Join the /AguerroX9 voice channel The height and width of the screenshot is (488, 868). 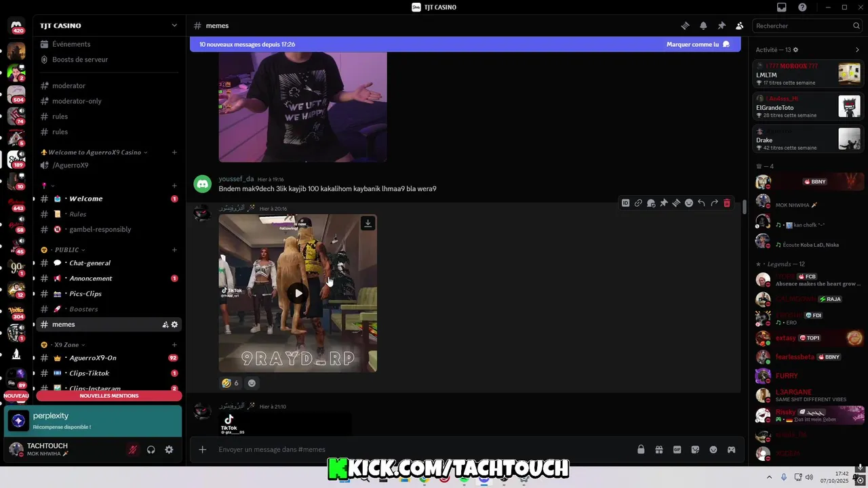coord(108,165)
